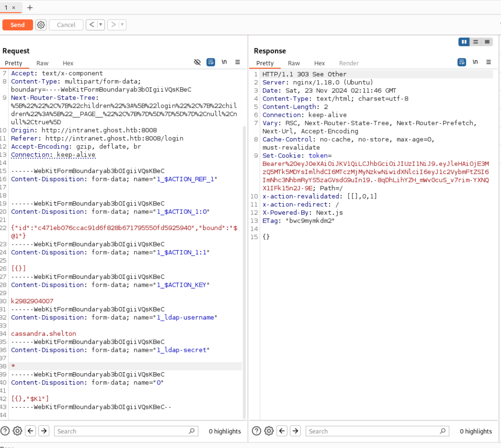Screen dimensions: 501x448
Task: Select top-bottom layout icon
Action: [x=475, y=42]
